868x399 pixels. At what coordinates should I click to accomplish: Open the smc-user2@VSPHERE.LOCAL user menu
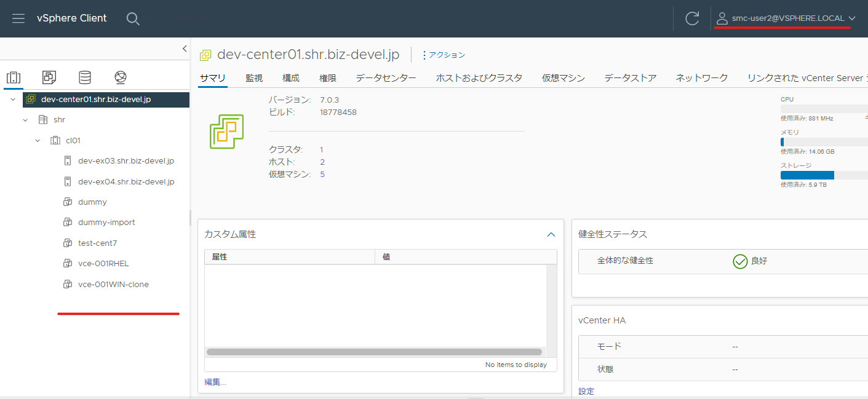pos(786,18)
